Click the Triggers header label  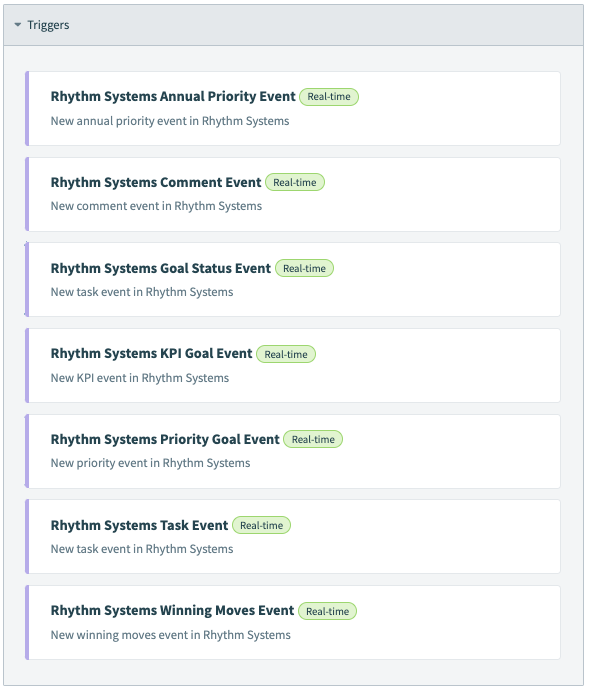pyautogui.click(x=48, y=25)
